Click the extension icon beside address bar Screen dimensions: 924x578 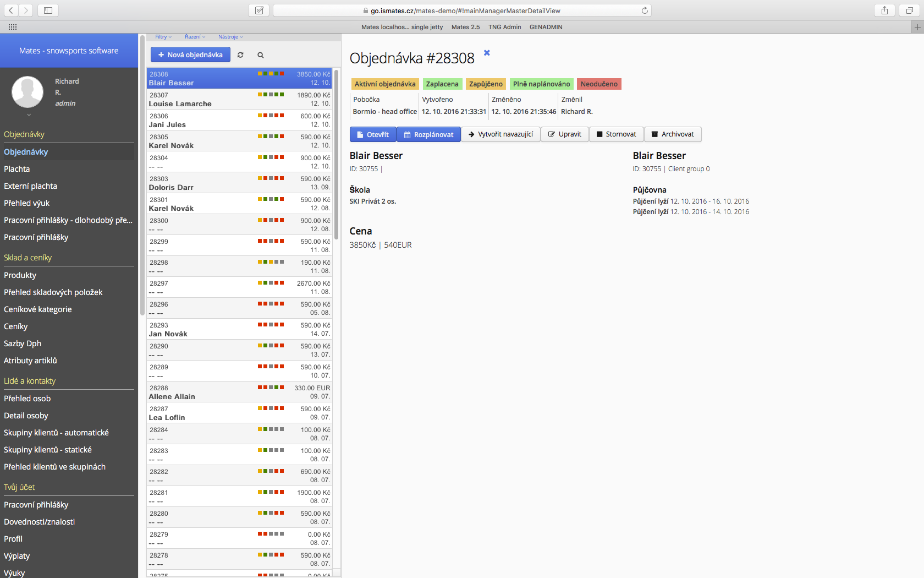[259, 10]
